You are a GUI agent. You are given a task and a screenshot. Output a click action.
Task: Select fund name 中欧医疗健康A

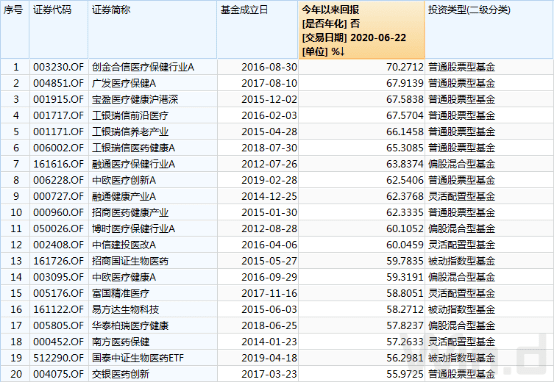(x=124, y=277)
